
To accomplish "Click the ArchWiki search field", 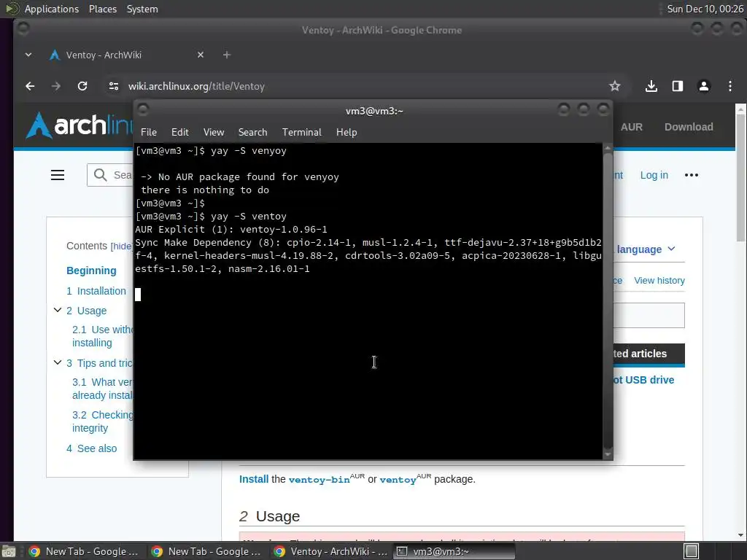I will pyautogui.click(x=110, y=175).
